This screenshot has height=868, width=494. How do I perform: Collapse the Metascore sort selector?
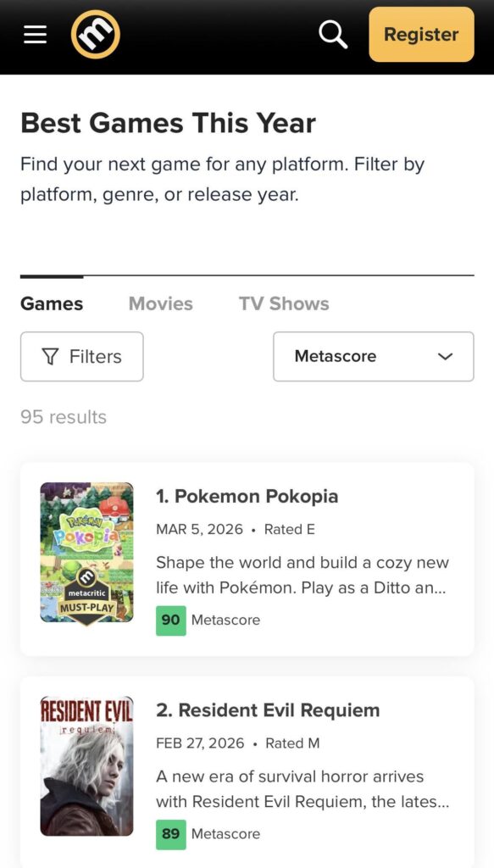coord(373,357)
